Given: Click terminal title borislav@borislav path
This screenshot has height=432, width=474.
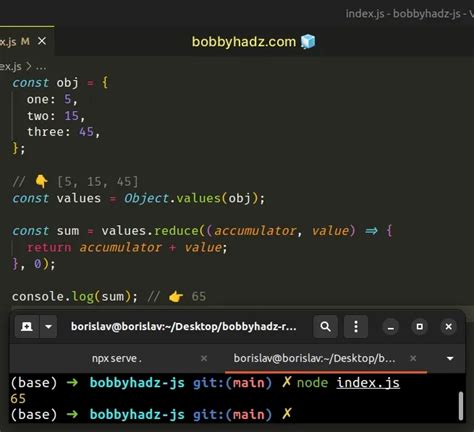Looking at the screenshot, I should tap(184, 326).
